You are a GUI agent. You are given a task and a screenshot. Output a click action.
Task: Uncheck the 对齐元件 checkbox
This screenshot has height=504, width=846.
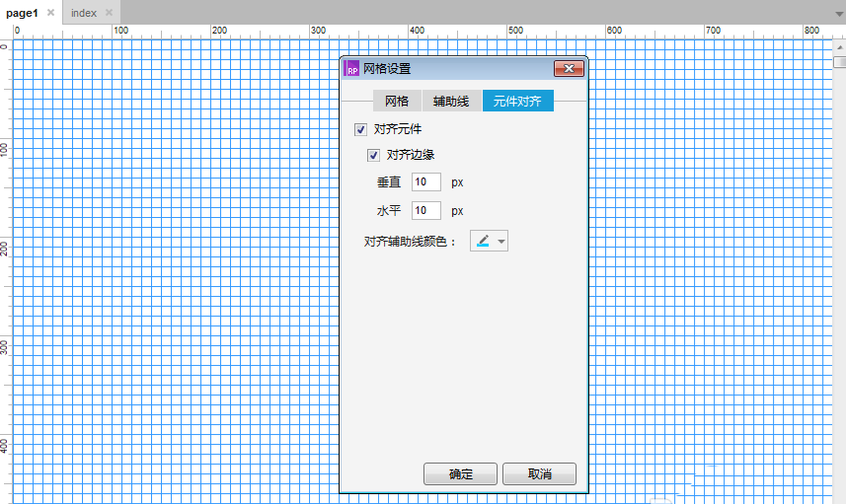(x=360, y=129)
